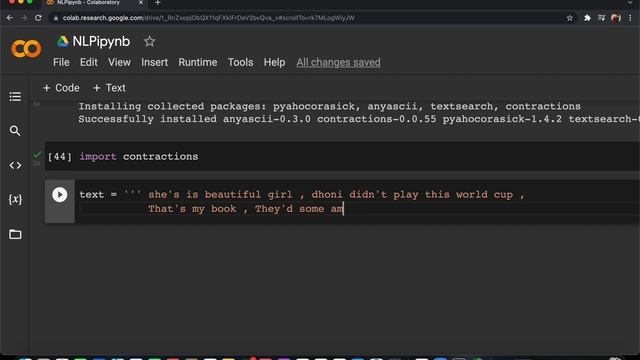Click the 'she's is beautiful girl' string text
This screenshot has width=640, height=360.
coord(220,195)
